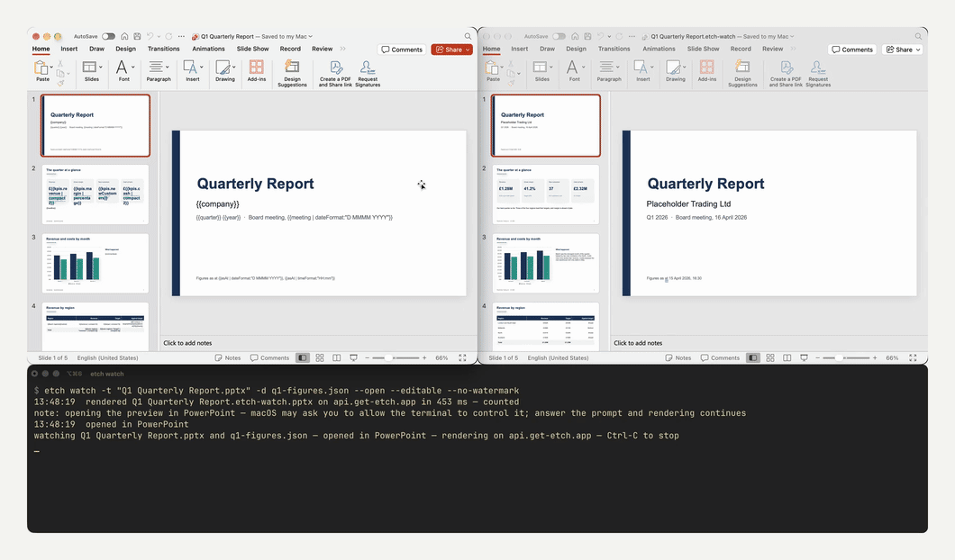
Task: Open Draw tab in left window
Action: (96, 49)
